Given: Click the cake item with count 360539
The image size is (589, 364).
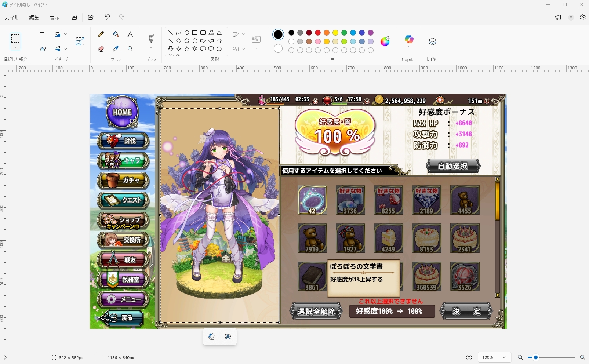Looking at the screenshot, I should tap(427, 276).
